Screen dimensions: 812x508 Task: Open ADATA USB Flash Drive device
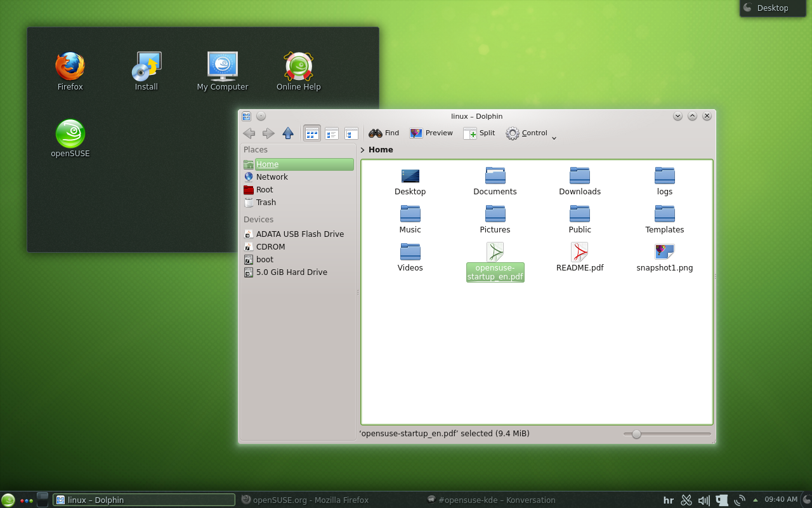pos(299,234)
